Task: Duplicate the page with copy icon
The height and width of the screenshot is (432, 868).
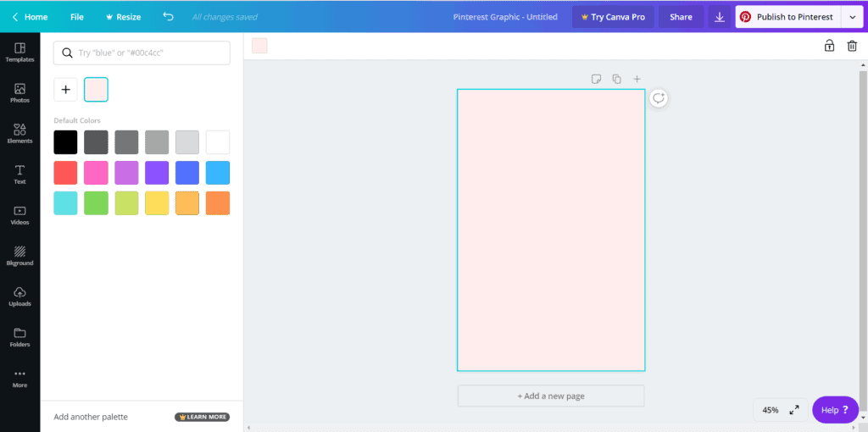Action: coord(617,79)
